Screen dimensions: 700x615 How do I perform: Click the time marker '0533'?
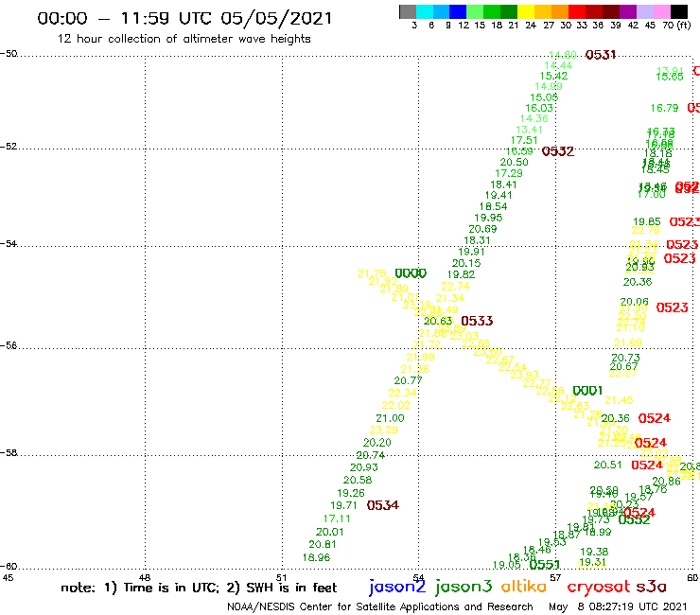477,321
